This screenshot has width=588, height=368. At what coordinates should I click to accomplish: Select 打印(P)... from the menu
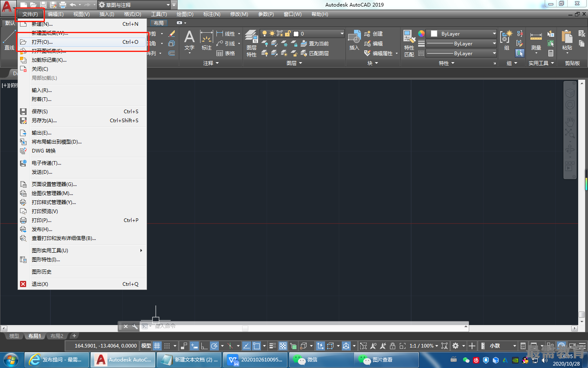82,220
